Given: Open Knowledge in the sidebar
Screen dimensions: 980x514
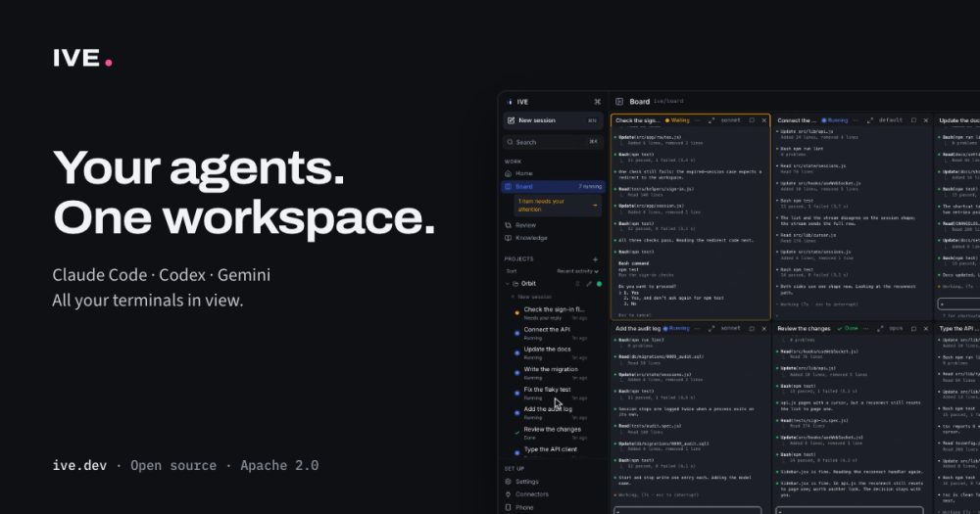Looking at the screenshot, I should [x=553, y=238].
